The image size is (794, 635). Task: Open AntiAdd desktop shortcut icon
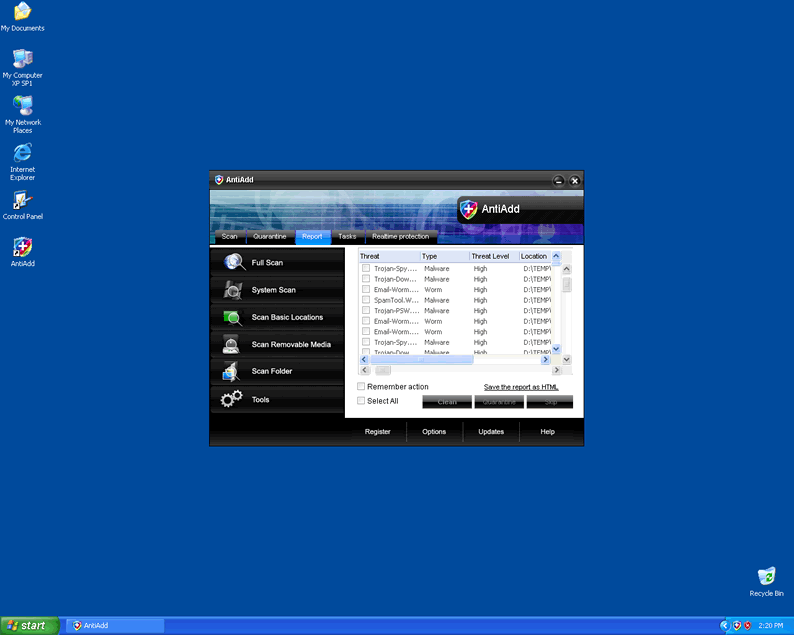[x=22, y=247]
